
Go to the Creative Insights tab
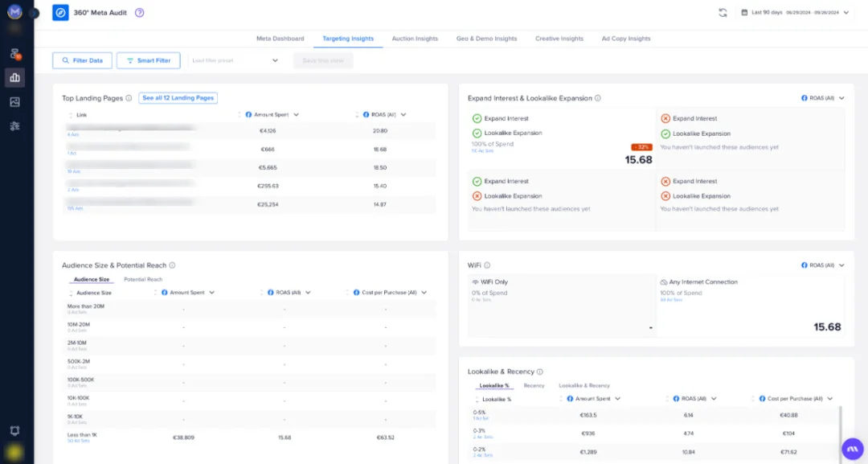click(x=559, y=39)
